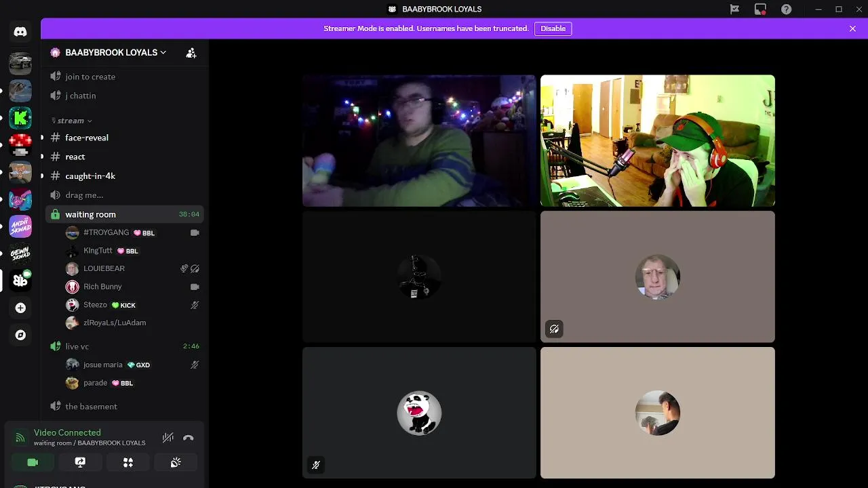The height and width of the screenshot is (488, 868).
Task: Open the Help question mark icon
Action: click(x=786, y=9)
